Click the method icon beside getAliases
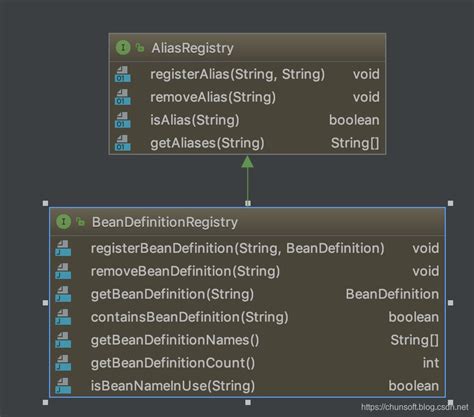The height and width of the screenshot is (417, 474). [123, 143]
